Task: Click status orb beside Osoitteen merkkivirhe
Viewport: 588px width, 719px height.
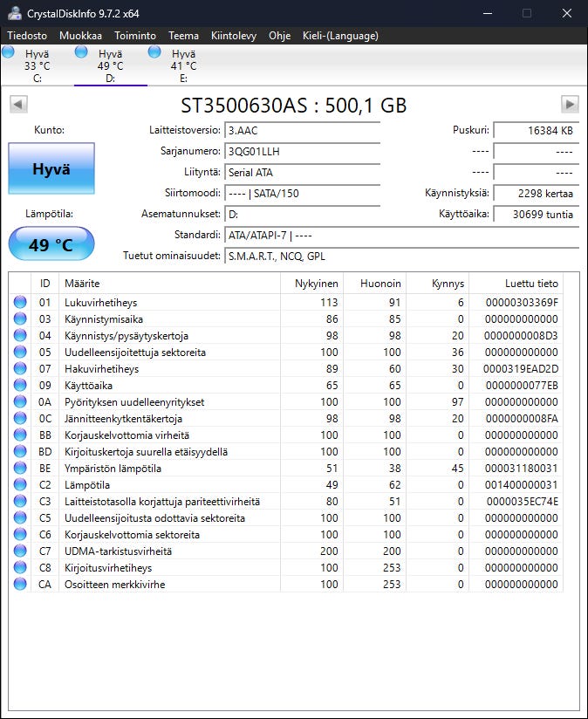Action: [20, 585]
